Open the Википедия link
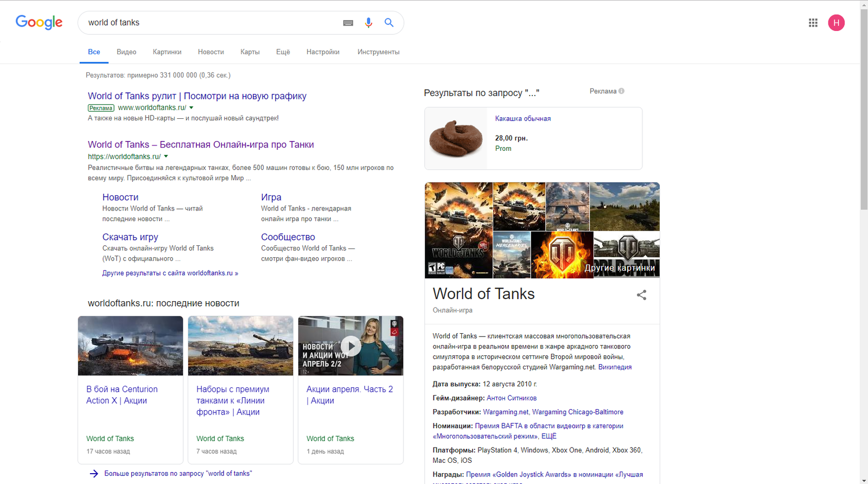The width and height of the screenshot is (868, 484). tap(615, 367)
